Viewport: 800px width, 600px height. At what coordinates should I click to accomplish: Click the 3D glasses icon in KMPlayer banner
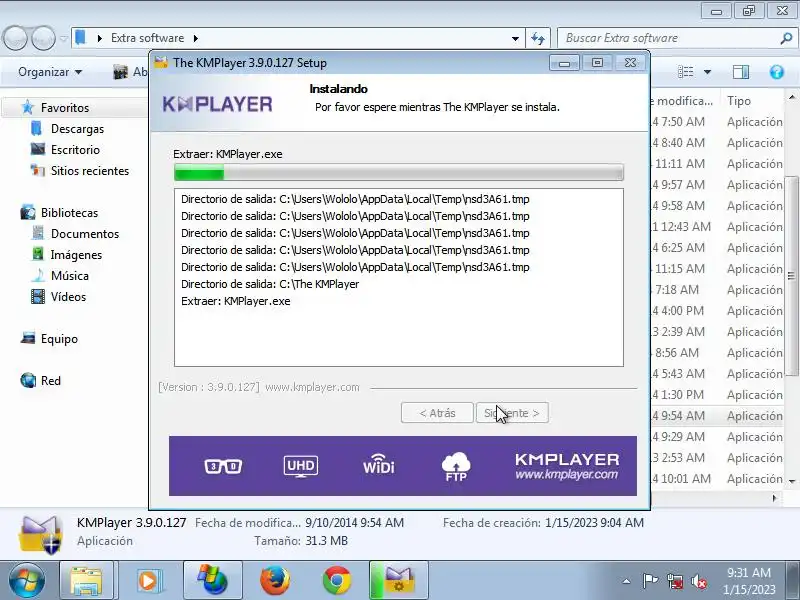(223, 466)
